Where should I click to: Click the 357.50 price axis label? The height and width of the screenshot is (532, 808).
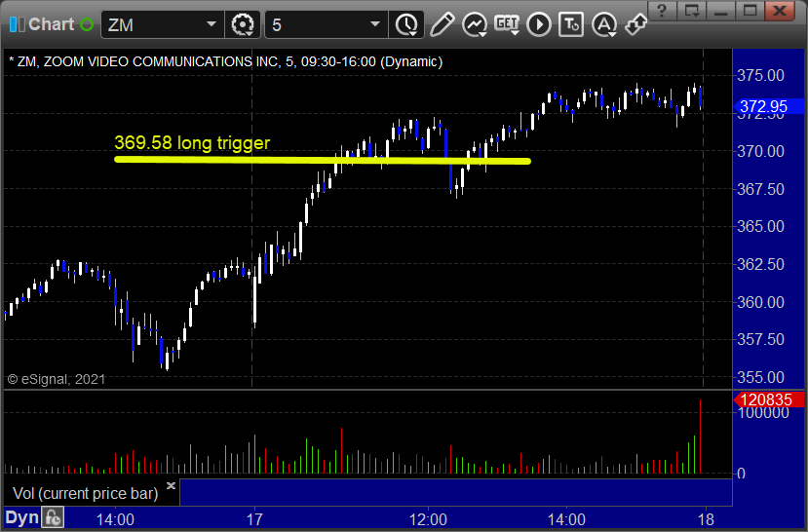pos(760,339)
